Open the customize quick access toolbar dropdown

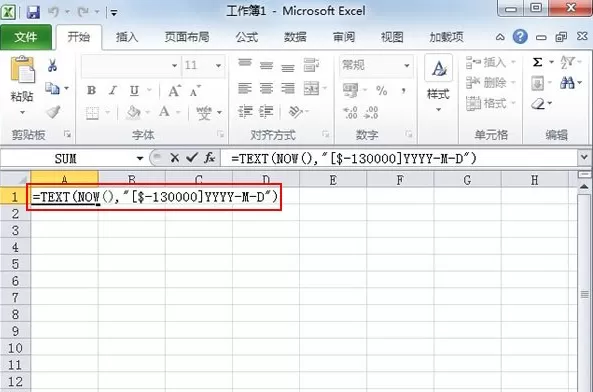pyautogui.click(x=114, y=13)
